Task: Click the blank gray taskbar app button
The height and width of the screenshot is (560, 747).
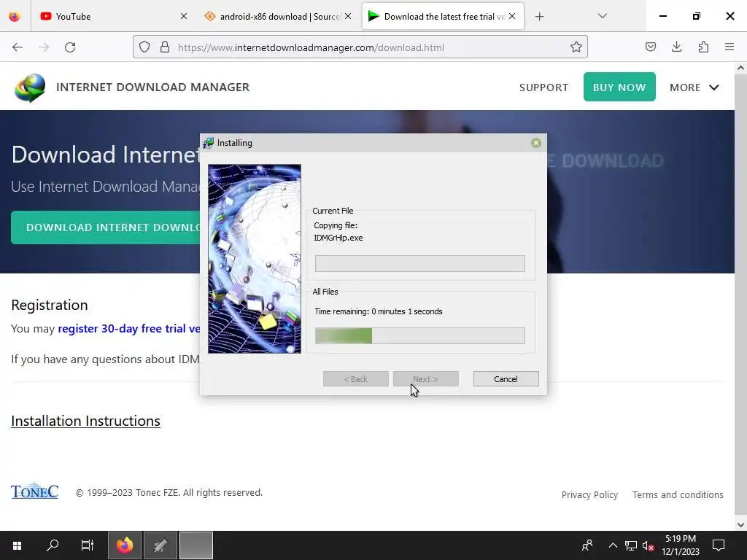Action: point(196,545)
